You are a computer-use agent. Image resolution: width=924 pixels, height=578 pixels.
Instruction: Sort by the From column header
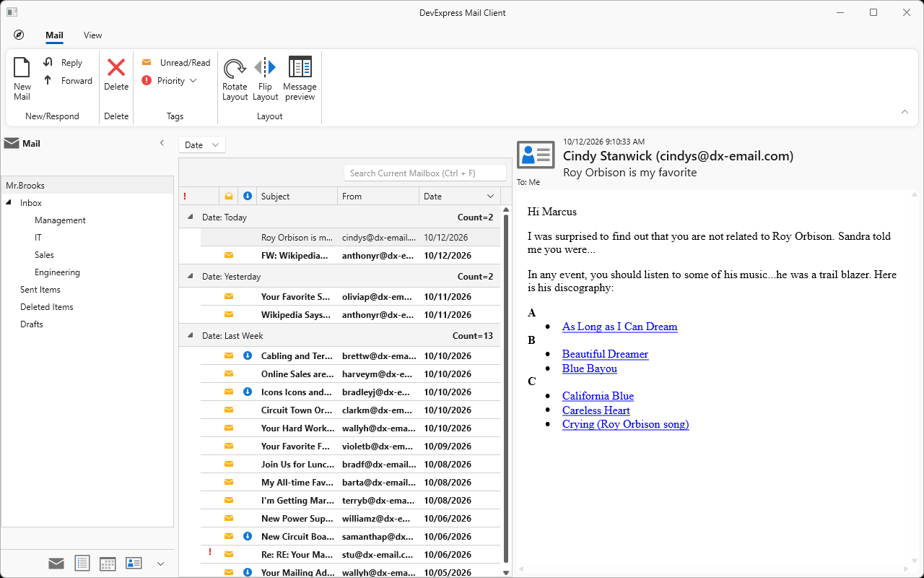point(378,197)
